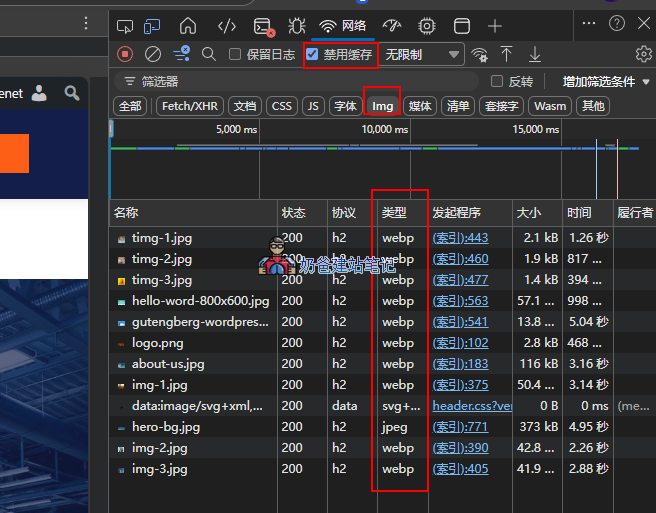Screen dimensions: 656x513
Task: Switch to the CSS filter tab
Action: pyautogui.click(x=282, y=105)
